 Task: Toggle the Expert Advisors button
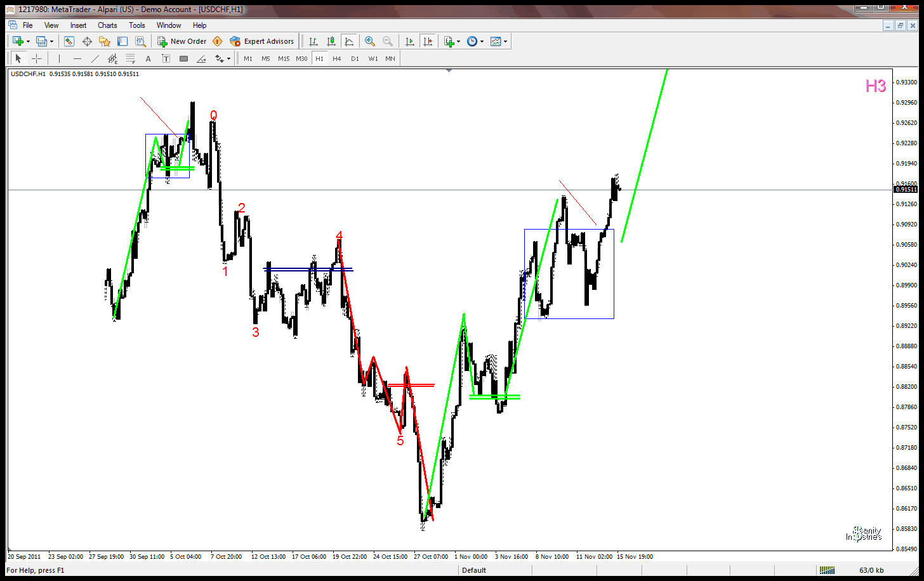[x=262, y=41]
